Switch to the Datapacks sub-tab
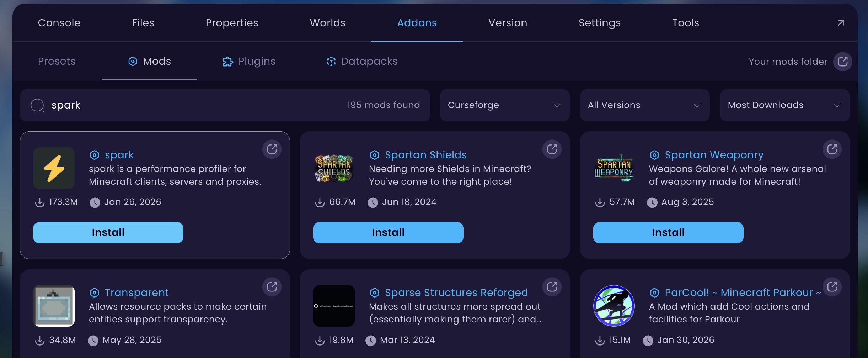Image resolution: width=868 pixels, height=358 pixels. pyautogui.click(x=362, y=61)
